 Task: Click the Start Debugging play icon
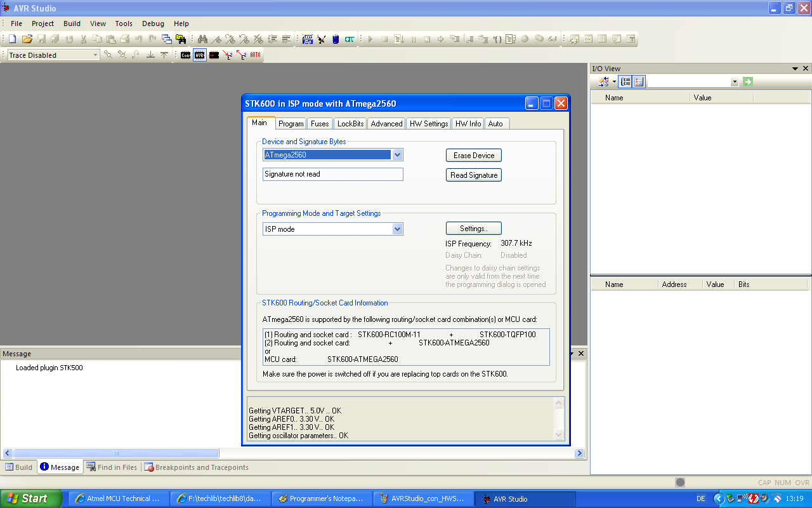point(370,39)
